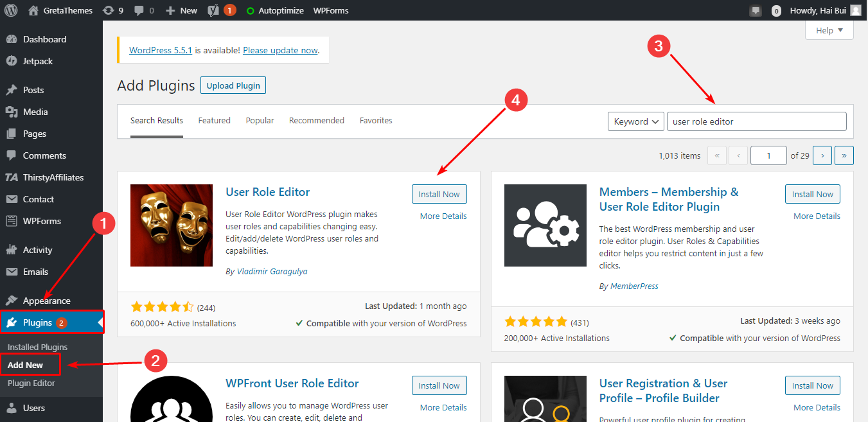View More Details for Members plugin

[x=817, y=216]
